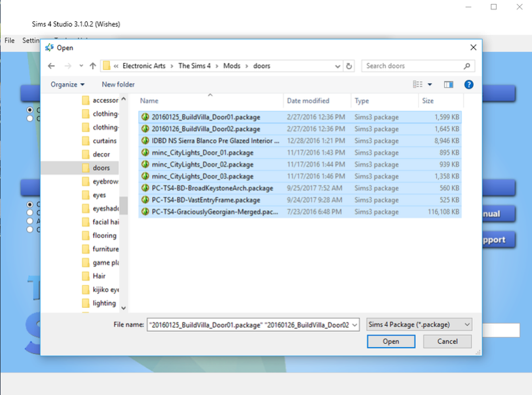Viewport: 532px width, 395px height.
Task: Open the Organize menu
Action: pyautogui.click(x=67, y=84)
